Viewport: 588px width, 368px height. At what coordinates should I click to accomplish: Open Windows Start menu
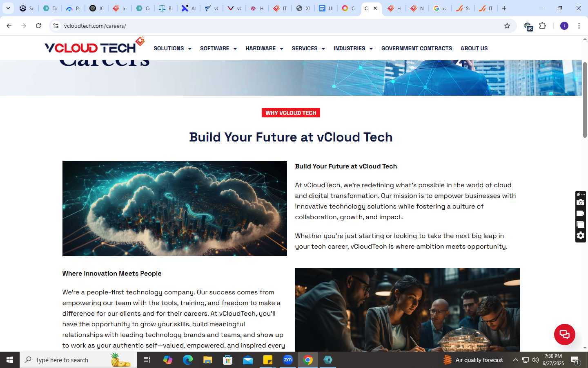[x=10, y=360]
